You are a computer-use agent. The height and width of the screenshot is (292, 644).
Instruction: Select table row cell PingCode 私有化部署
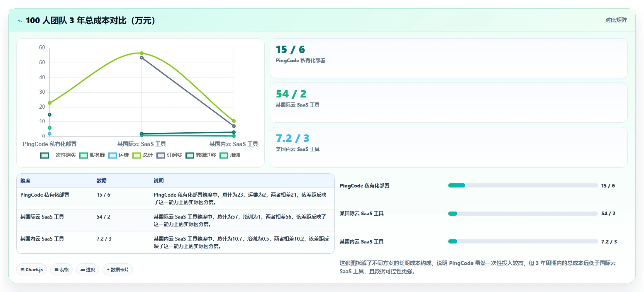click(x=45, y=195)
